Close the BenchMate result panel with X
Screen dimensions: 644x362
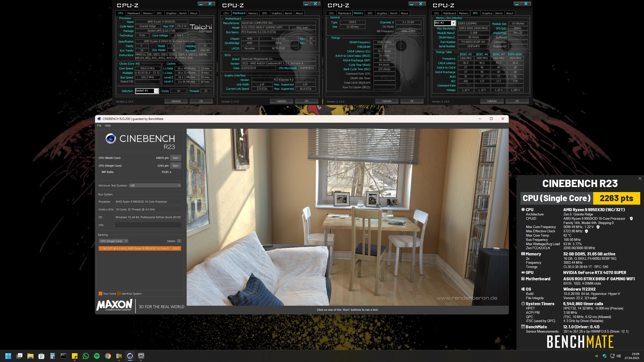click(640, 178)
